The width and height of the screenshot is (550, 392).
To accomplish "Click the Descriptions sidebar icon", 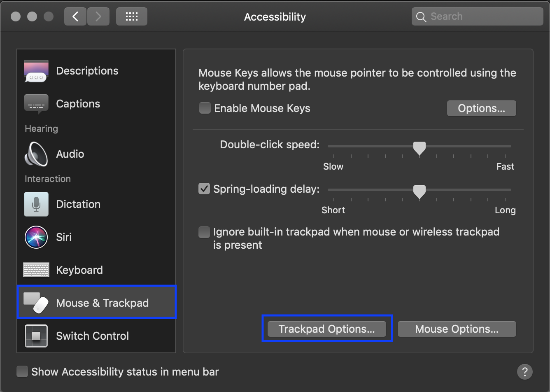I will pyautogui.click(x=36, y=71).
